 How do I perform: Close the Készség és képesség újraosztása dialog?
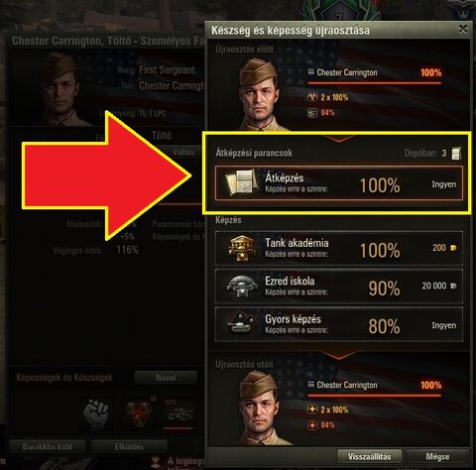[463, 30]
